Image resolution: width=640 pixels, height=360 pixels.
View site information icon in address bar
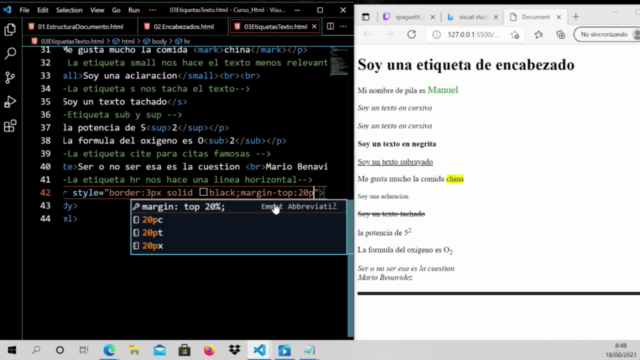coord(436,34)
